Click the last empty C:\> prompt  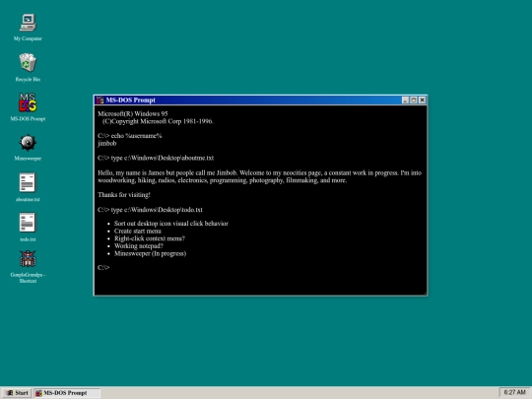click(x=103, y=268)
